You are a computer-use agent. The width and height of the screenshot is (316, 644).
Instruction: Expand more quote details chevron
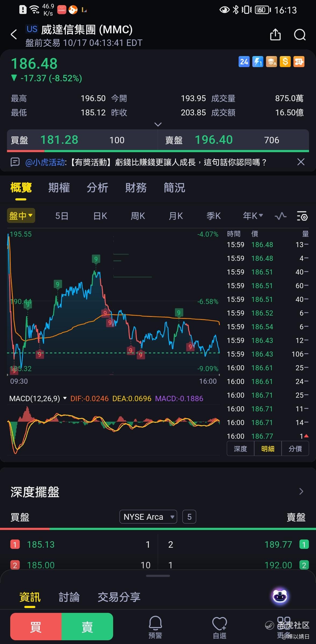click(158, 125)
